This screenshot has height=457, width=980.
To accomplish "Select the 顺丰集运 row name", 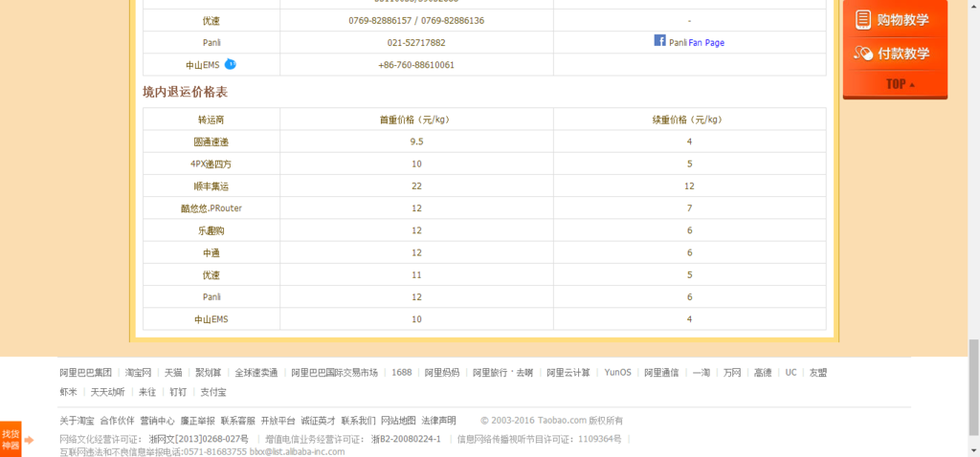I will (x=212, y=186).
